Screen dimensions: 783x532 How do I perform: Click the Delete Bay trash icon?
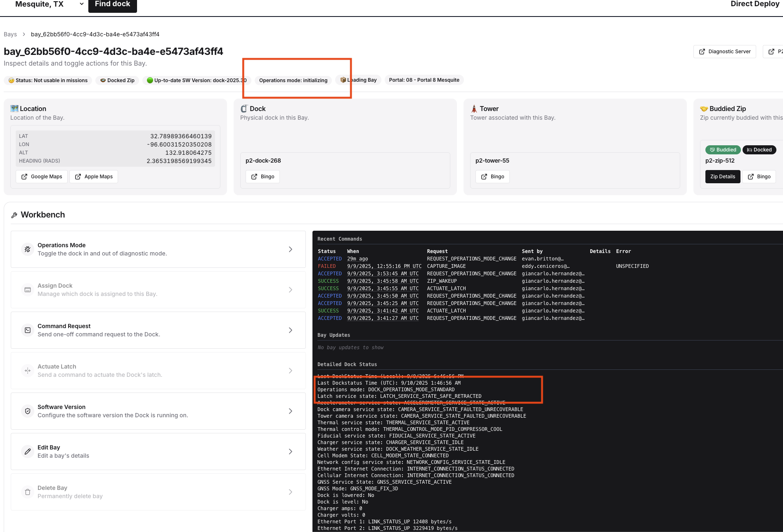pyautogui.click(x=28, y=492)
